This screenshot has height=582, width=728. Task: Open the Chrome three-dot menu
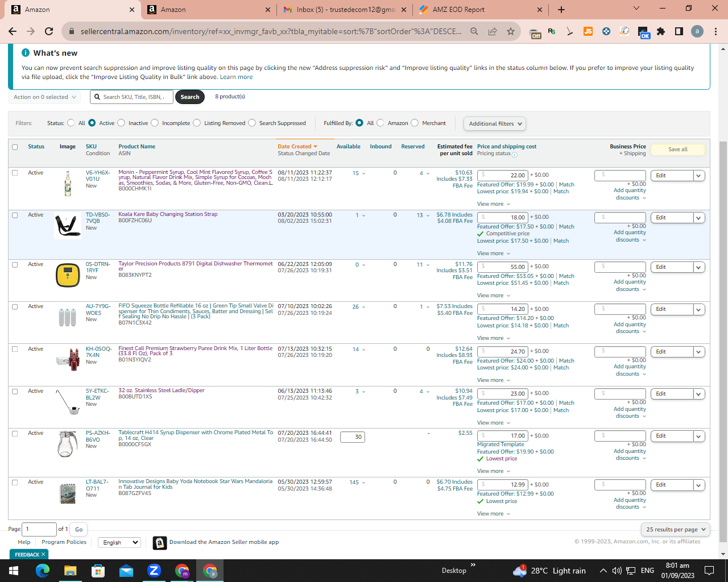tap(715, 31)
